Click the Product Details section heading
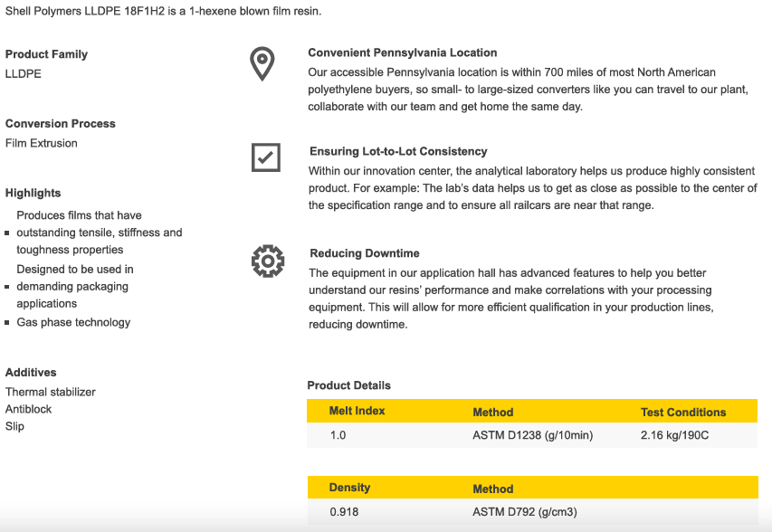772x532 pixels. 348,385
